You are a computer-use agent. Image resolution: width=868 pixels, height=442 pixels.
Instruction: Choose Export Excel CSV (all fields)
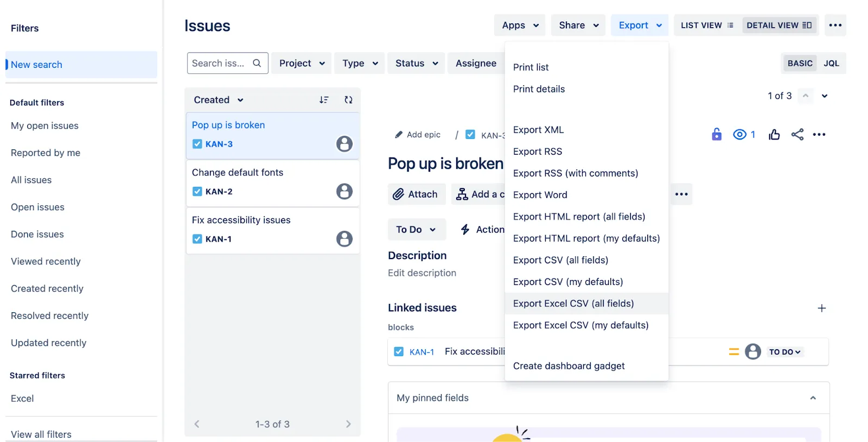[x=586, y=304]
